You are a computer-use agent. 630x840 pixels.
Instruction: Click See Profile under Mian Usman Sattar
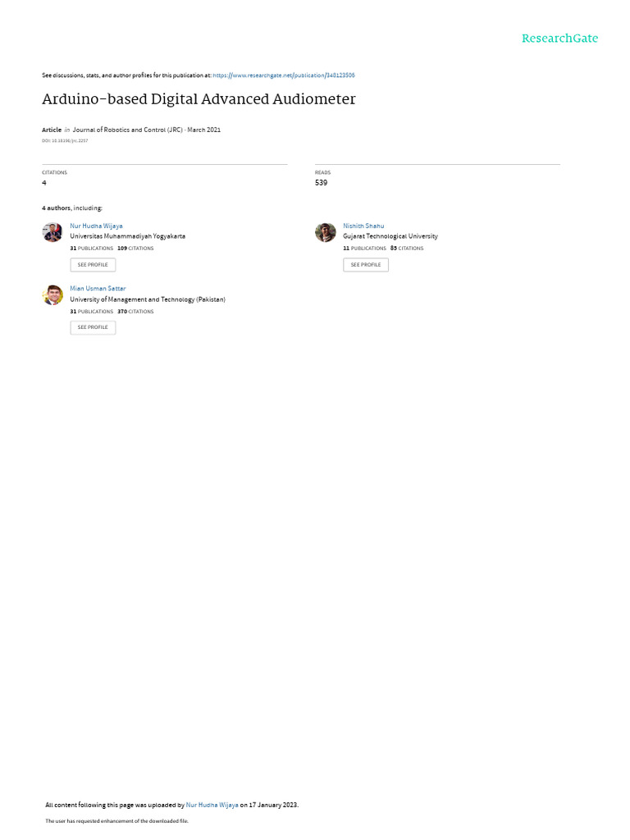(x=93, y=327)
